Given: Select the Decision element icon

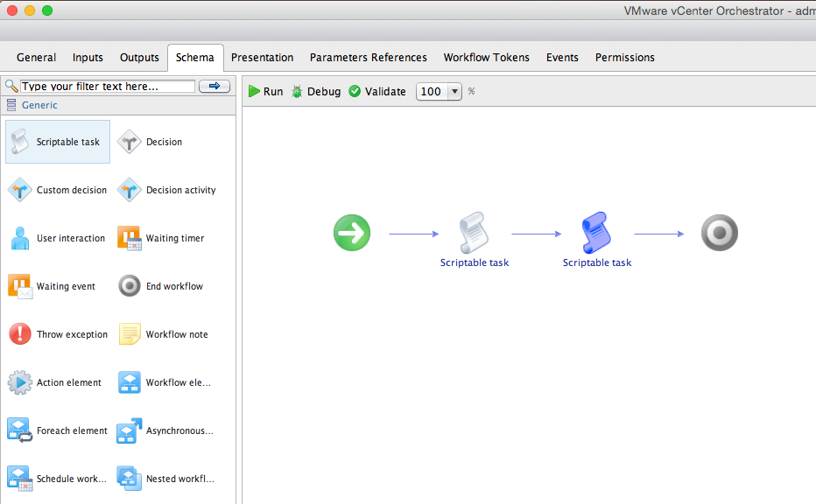Looking at the screenshot, I should click(130, 142).
